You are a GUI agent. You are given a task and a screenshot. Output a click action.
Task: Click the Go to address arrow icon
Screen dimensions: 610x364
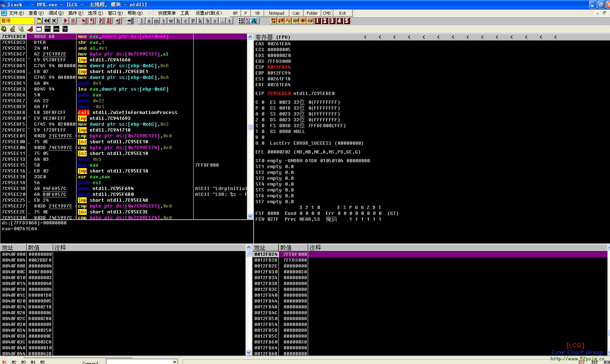click(130, 21)
